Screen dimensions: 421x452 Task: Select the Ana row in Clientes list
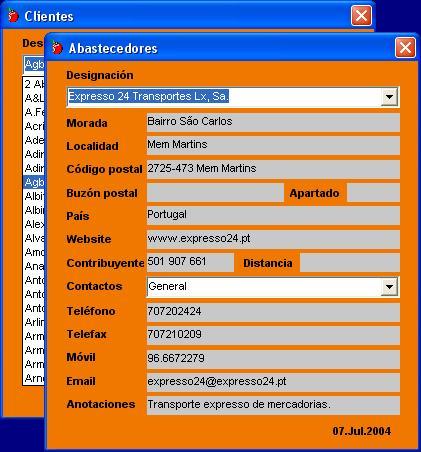34,266
